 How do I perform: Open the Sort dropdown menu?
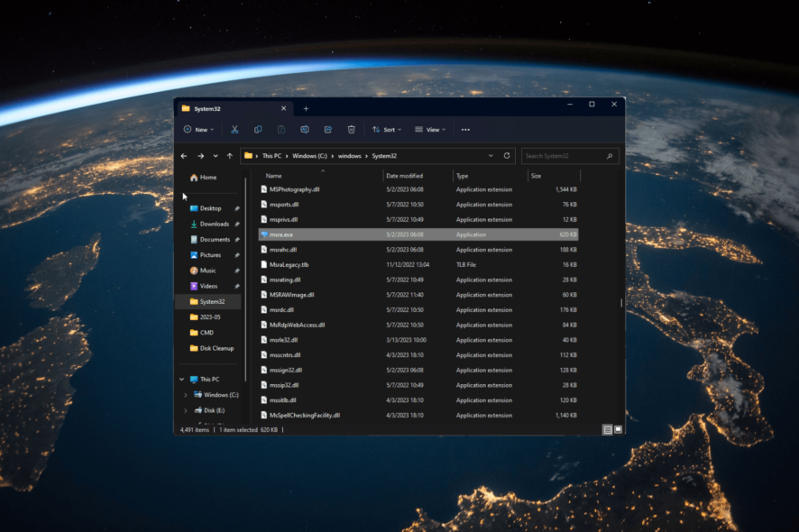(x=387, y=130)
